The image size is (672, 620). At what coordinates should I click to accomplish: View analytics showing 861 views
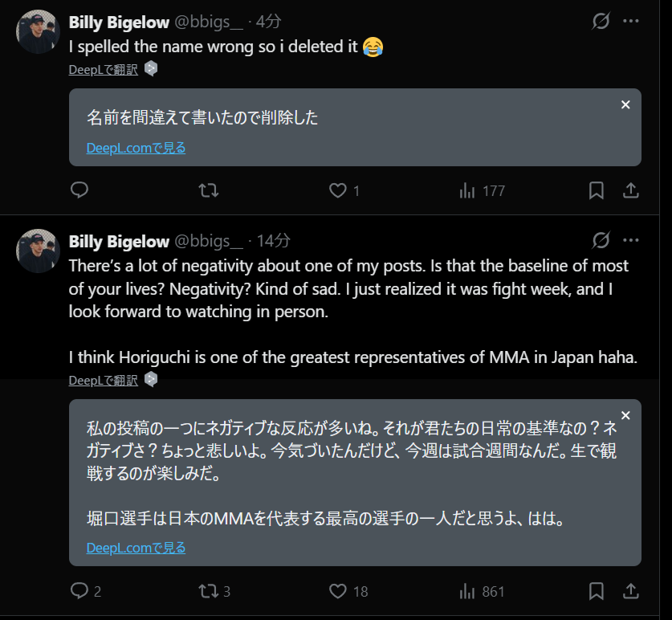pos(482,591)
